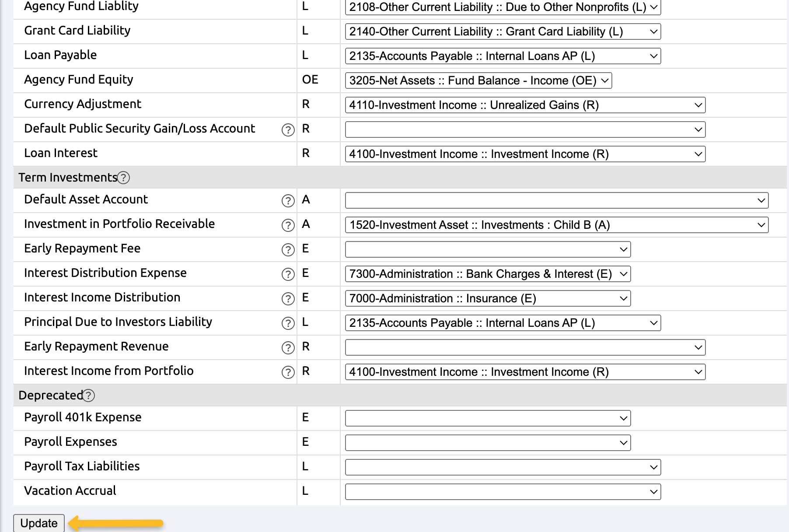Screen dimensions: 789x532
Task: Click the Update button
Action: [39, 523]
